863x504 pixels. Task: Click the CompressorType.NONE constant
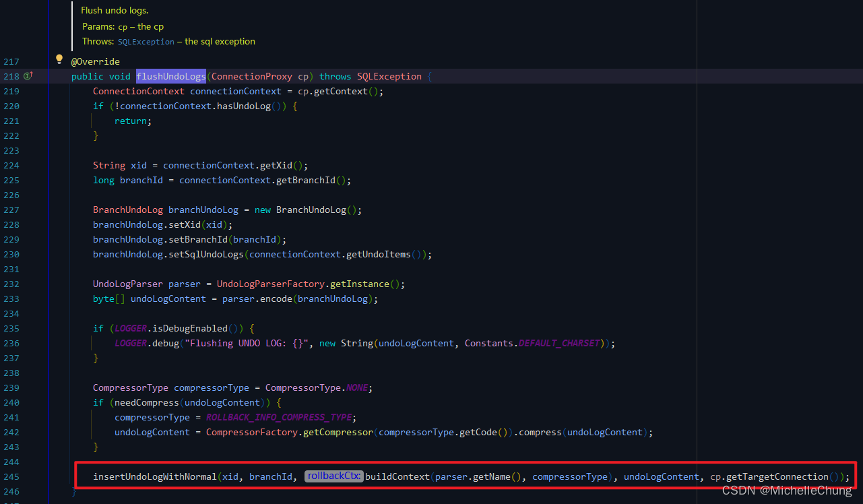point(317,387)
